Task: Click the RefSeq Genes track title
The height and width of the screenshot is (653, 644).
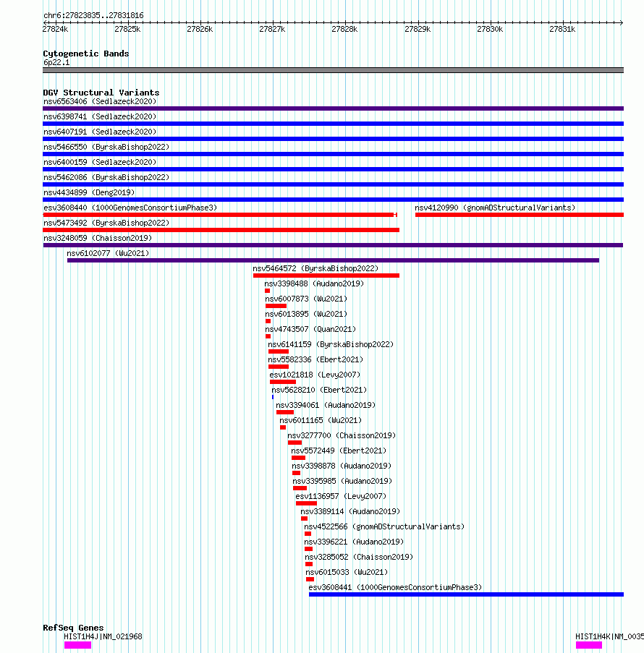Action: tap(73, 628)
